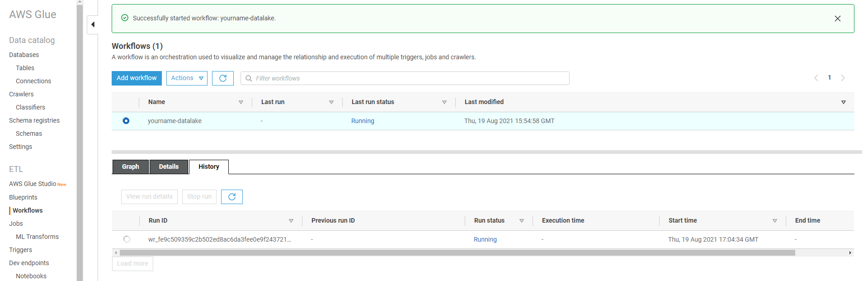Open Workflows in the sidebar
868x281 pixels.
pos(28,210)
